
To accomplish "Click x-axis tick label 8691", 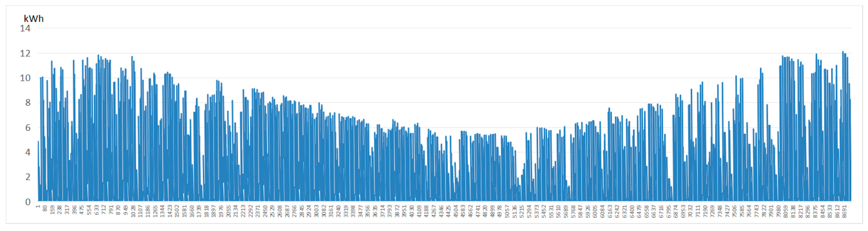I will pos(844,211).
